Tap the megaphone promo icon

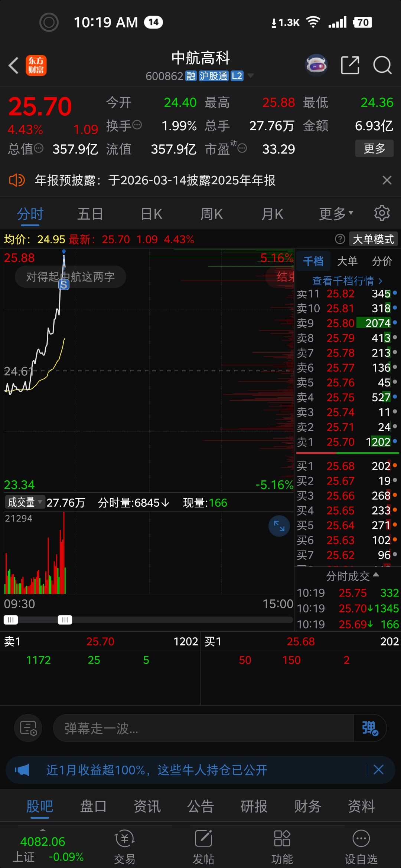tap(22, 770)
